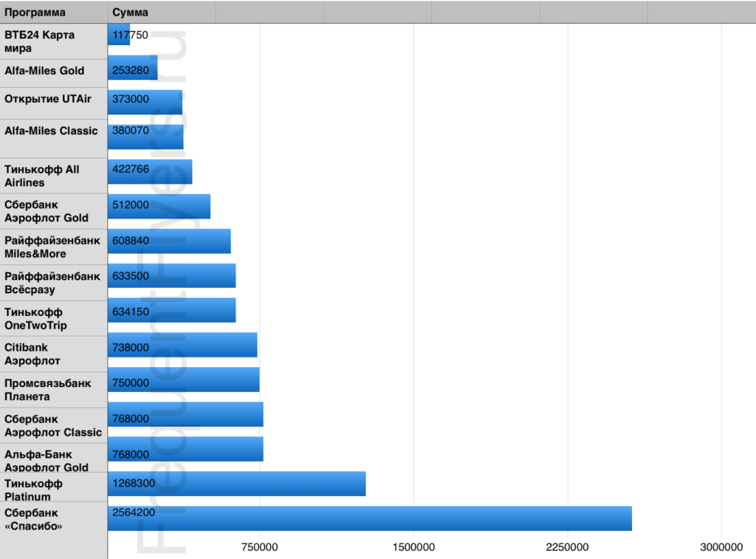Click the "Программа" column header
Screen dimensions: 756x559
[35, 13]
